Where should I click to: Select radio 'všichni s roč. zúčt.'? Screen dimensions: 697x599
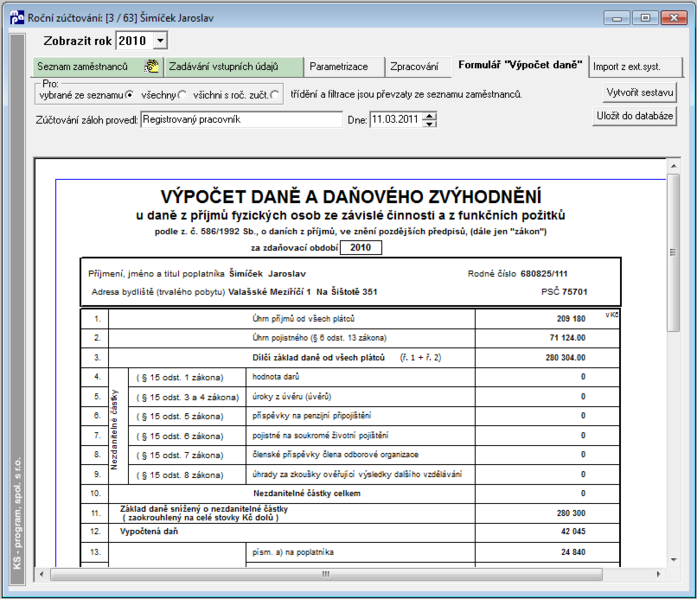[275, 95]
